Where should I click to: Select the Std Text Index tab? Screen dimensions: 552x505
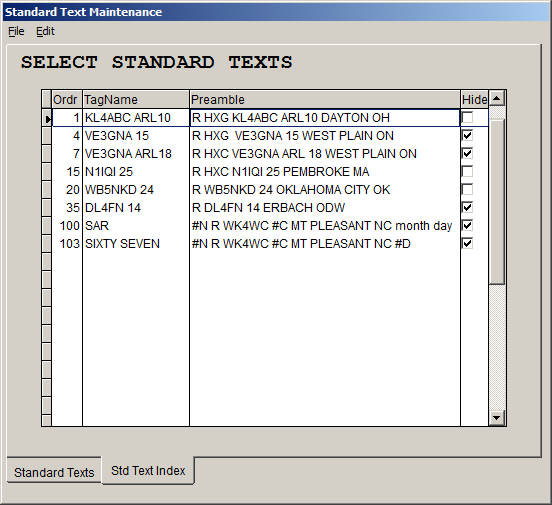[148, 470]
